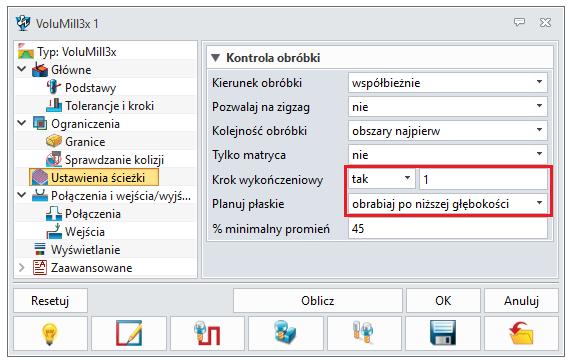Click the Tolerancje i kroki icon
571x364 pixels.
[x=54, y=106]
